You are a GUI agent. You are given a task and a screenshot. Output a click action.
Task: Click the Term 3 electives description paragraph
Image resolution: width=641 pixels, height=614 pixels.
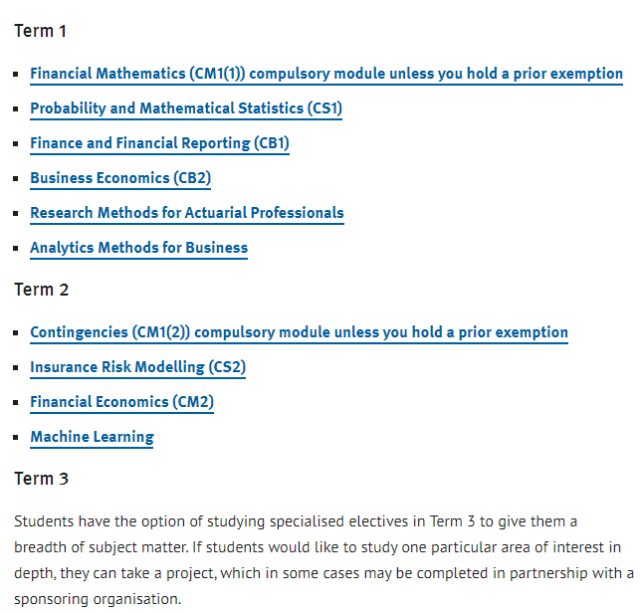(324, 560)
